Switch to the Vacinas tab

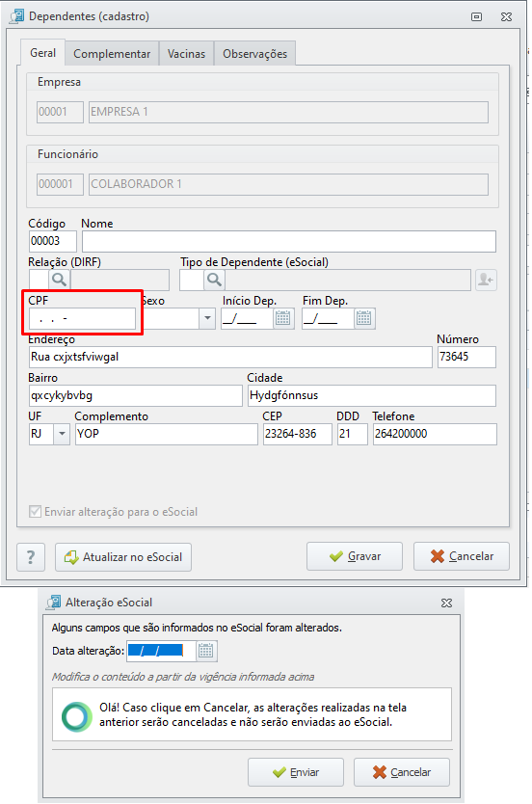pos(186,54)
